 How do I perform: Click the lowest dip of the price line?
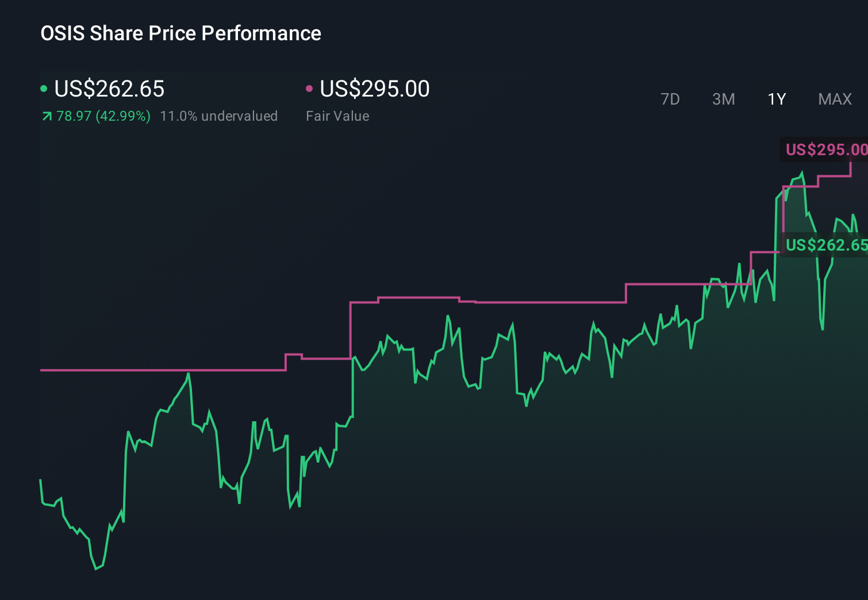pyautogui.click(x=97, y=569)
